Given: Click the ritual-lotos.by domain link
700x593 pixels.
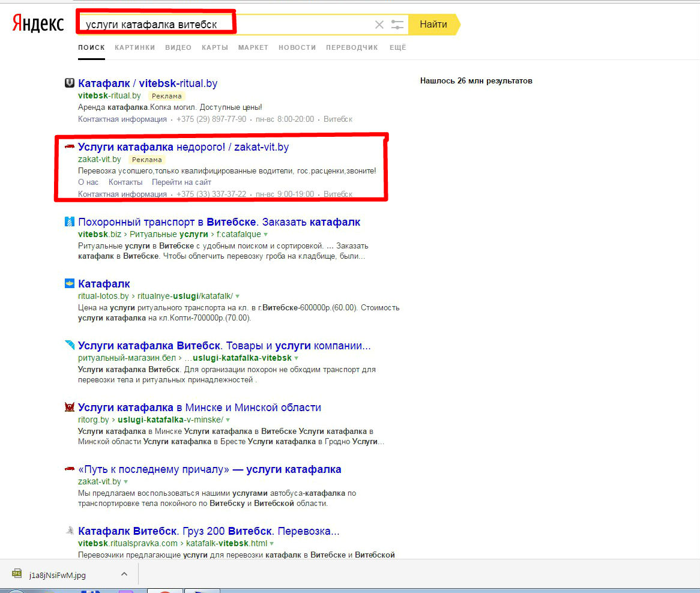Looking at the screenshot, I should pos(104,296).
